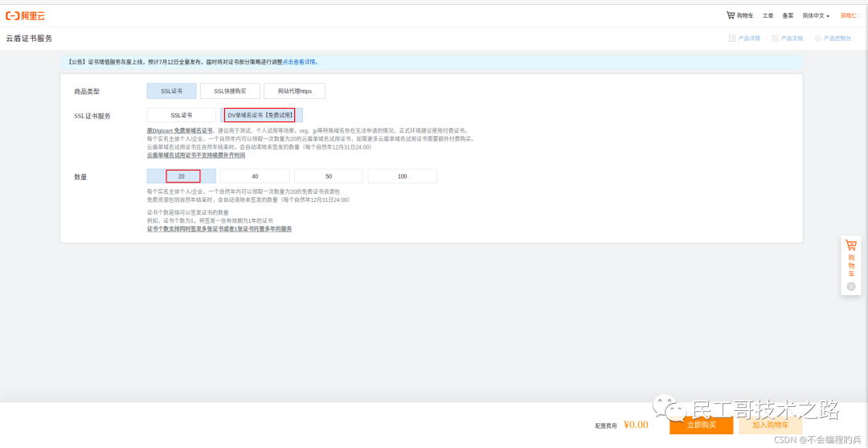
Task: Open the top-bar shopping cart (购物车)
Action: 739,15
